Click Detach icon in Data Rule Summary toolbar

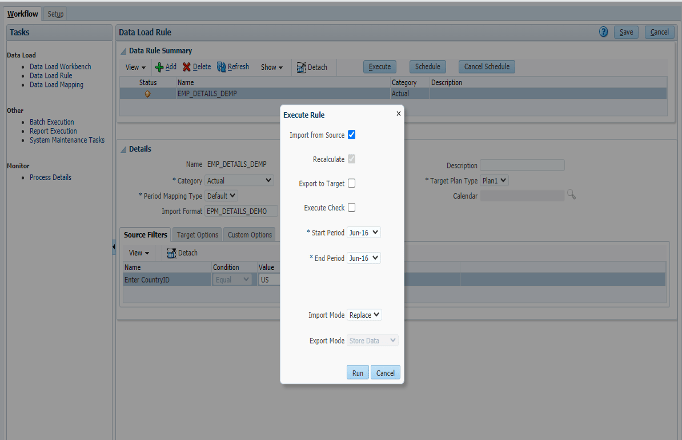tap(301, 67)
